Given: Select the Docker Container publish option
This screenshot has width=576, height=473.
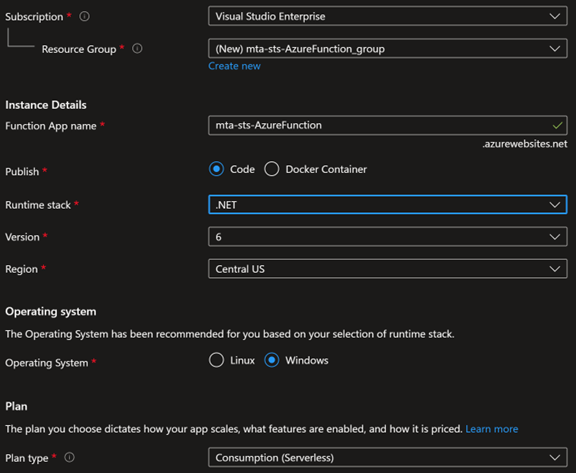Looking at the screenshot, I should click(x=271, y=169).
